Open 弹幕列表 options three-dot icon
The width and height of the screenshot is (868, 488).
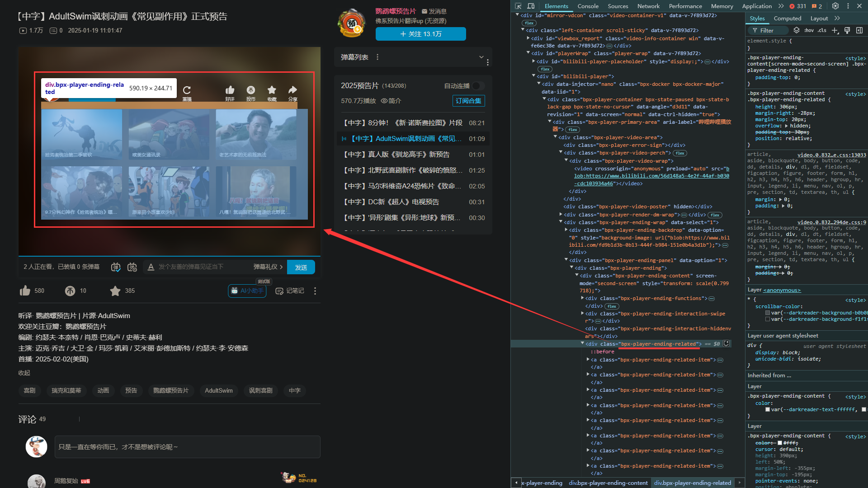point(377,57)
